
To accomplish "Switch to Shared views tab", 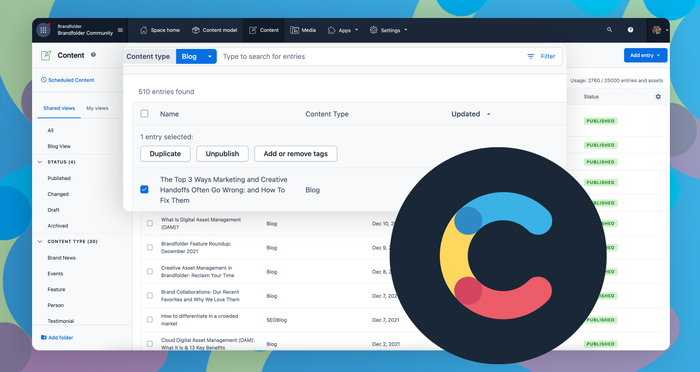I will pyautogui.click(x=59, y=108).
